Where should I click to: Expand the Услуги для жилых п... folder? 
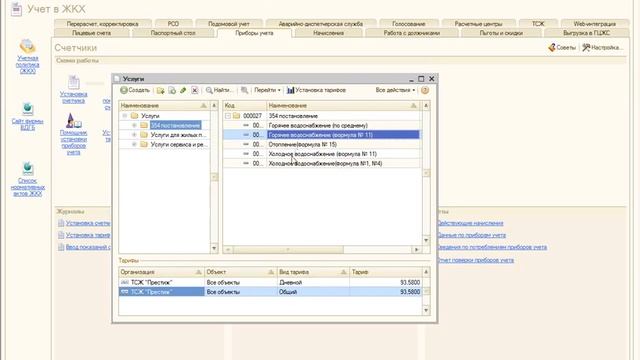pyautogui.click(x=134, y=135)
